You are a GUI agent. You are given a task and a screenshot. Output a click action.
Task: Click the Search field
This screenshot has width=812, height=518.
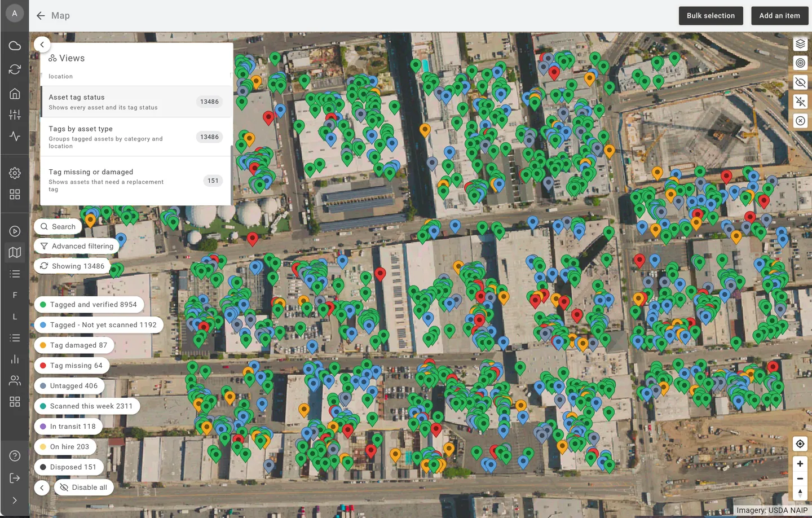click(58, 227)
